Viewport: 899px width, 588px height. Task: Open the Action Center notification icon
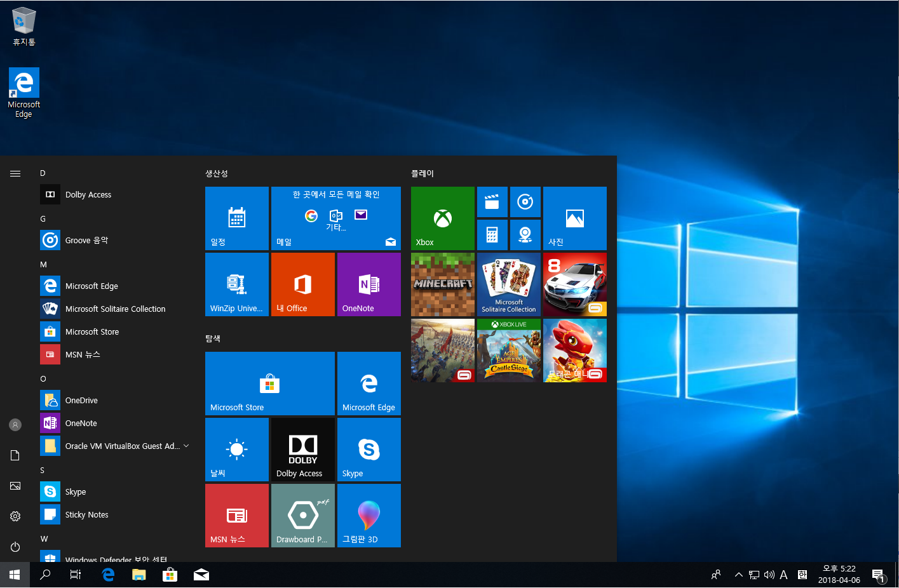(x=879, y=576)
